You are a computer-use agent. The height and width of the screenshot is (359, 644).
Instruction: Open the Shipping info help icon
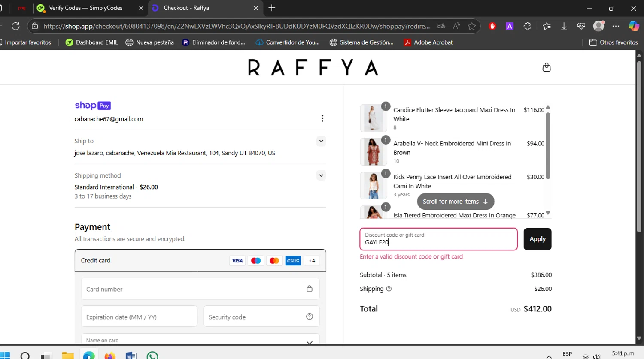[389, 289]
